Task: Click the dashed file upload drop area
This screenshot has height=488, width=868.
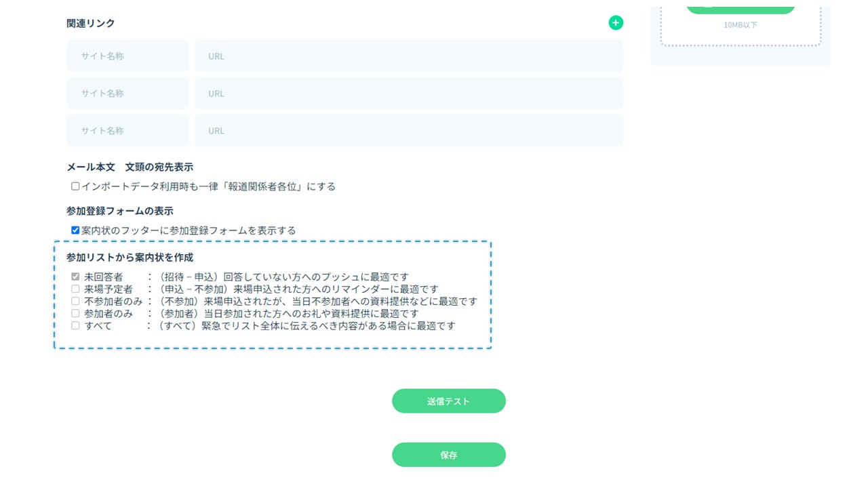Action: pos(741,34)
